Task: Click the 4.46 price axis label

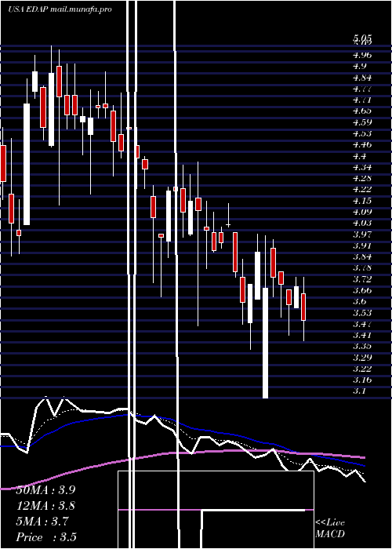Action: (x=362, y=144)
